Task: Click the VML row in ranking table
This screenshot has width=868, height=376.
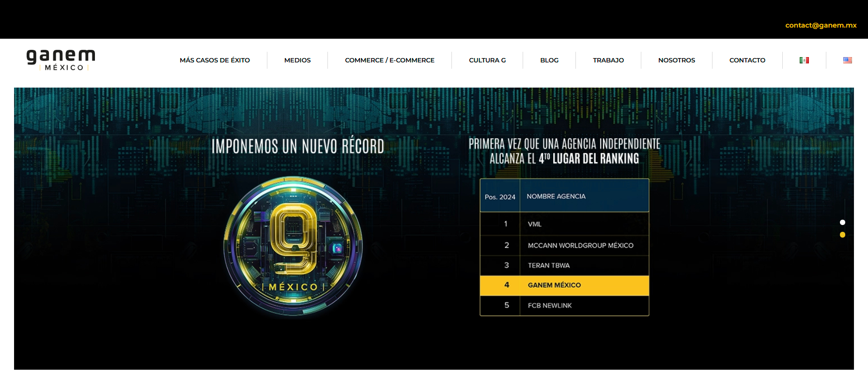Action: point(564,224)
